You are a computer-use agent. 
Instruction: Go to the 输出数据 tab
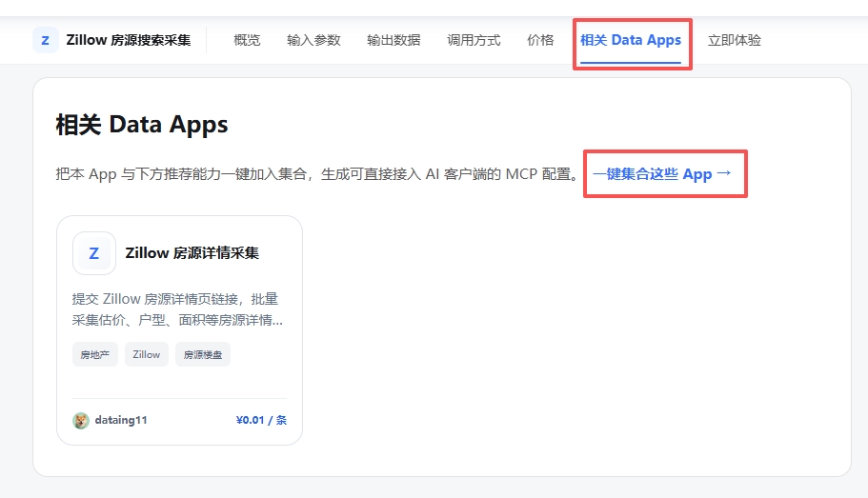[x=394, y=40]
